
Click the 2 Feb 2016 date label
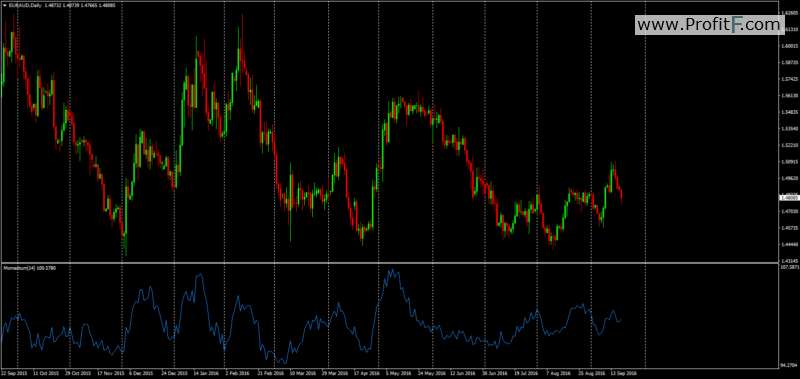tap(237, 373)
